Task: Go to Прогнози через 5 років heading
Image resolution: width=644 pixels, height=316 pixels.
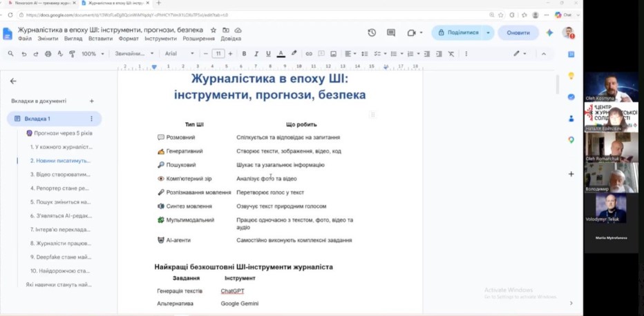Action: pos(59,133)
